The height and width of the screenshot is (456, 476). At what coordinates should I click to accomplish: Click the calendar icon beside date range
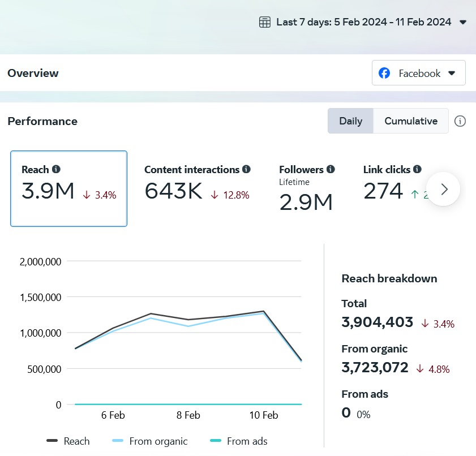pos(264,22)
